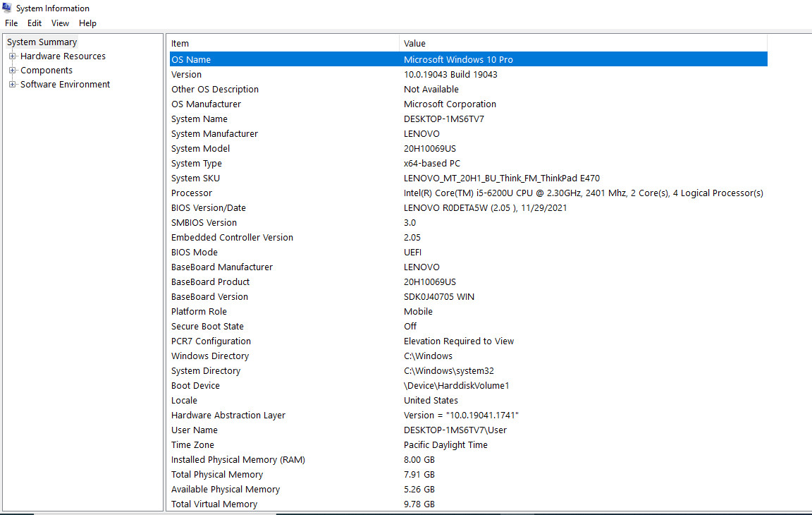The image size is (812, 515).
Task: Click the C:\Windows\system32 value
Action: (x=448, y=371)
